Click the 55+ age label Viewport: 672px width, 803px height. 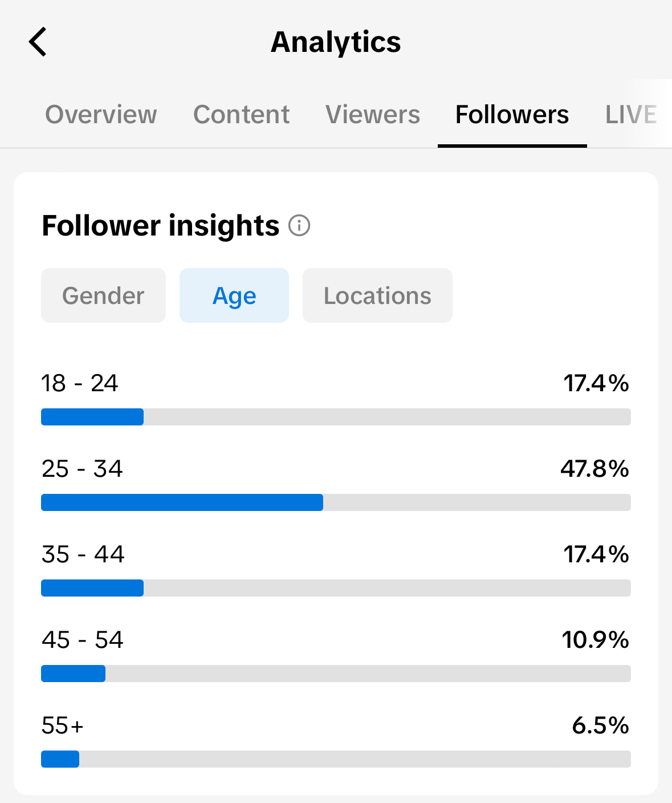pos(62,725)
